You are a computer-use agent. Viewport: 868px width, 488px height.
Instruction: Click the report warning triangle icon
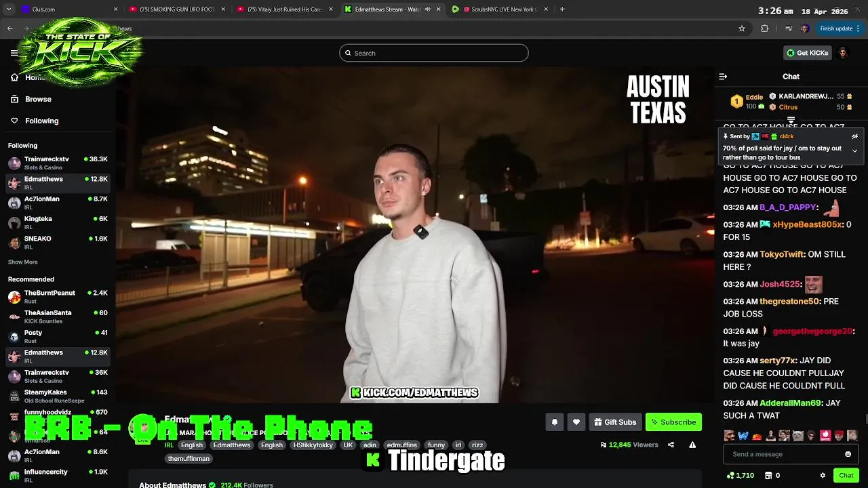[692, 445]
